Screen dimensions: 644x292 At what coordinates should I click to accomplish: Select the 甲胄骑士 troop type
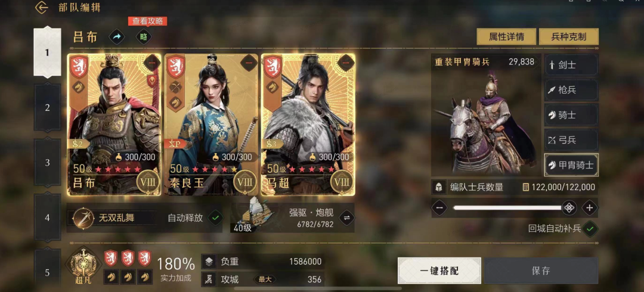click(x=571, y=165)
